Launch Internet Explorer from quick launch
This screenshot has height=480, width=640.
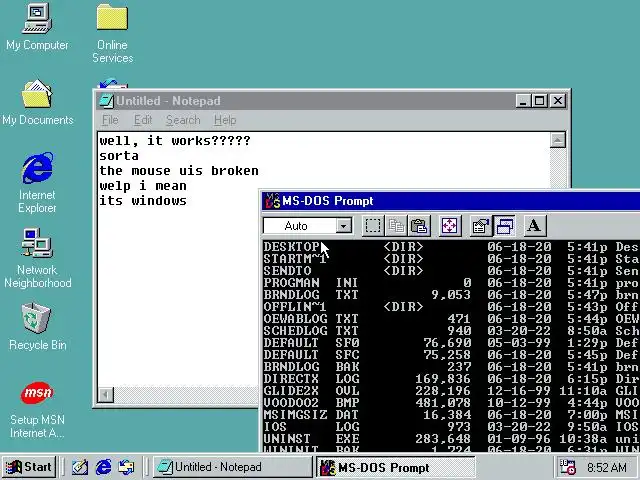click(103, 467)
